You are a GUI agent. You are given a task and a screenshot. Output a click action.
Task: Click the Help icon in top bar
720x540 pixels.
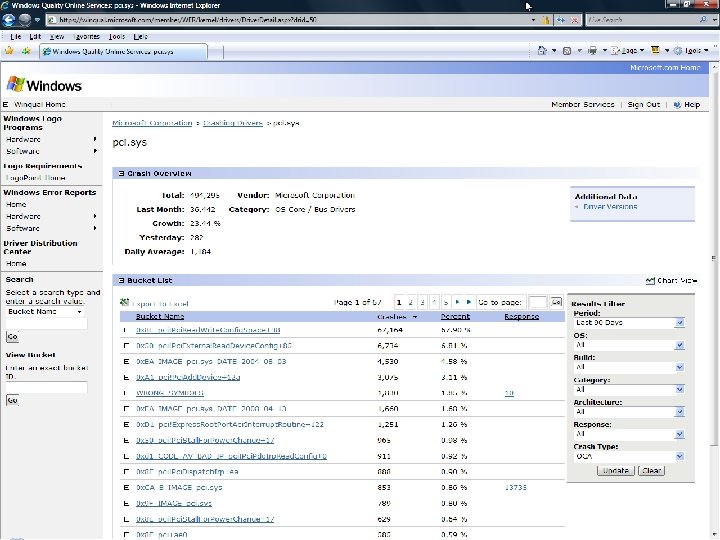676,105
